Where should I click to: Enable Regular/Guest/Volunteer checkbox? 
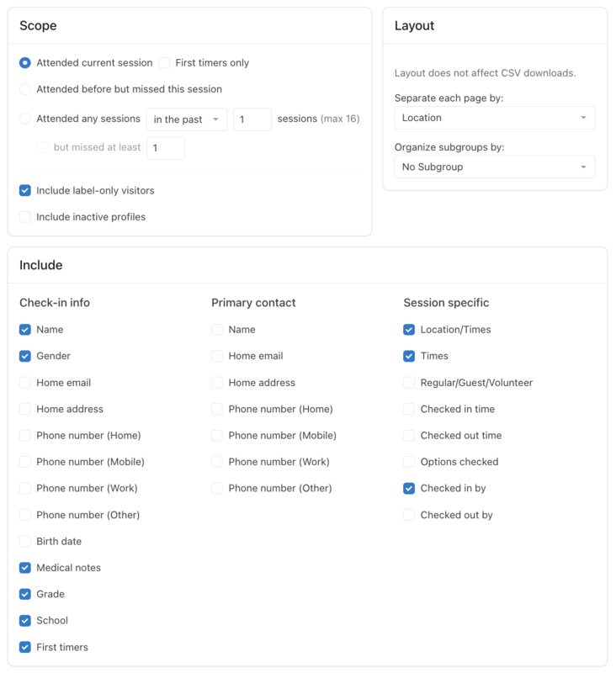[x=409, y=383]
